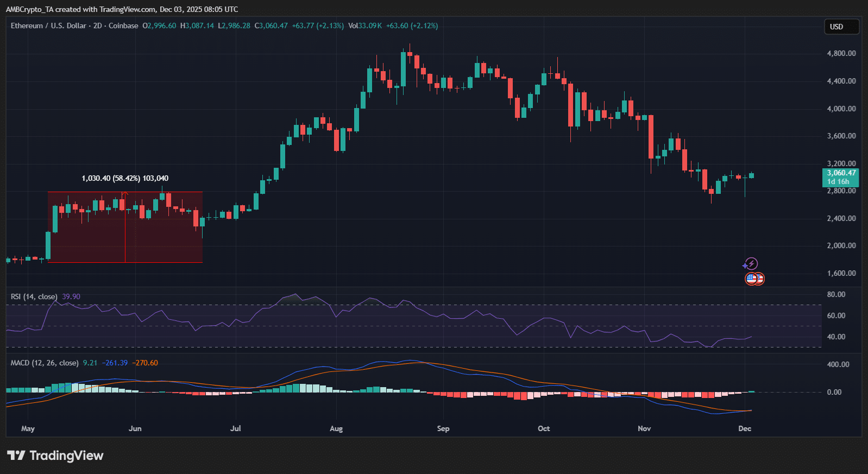Click the May label on time axis
Screen dimensions: 868x474
(28, 428)
